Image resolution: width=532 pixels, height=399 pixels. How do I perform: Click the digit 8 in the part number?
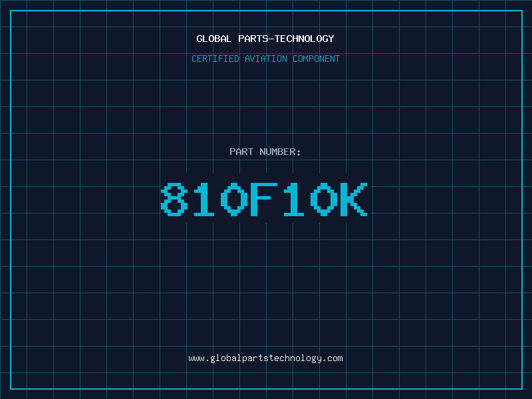pos(174,199)
